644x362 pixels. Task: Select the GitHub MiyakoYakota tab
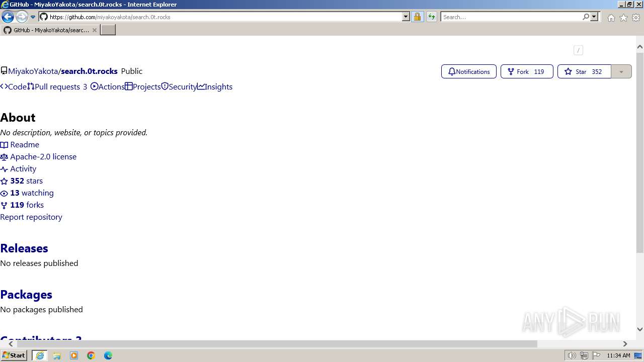pyautogui.click(x=49, y=30)
